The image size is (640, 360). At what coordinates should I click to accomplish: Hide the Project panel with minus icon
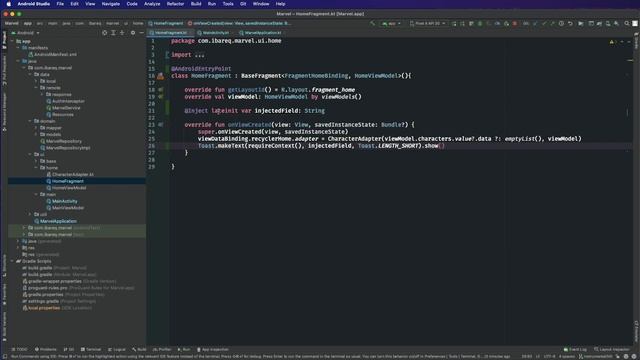tap(141, 33)
